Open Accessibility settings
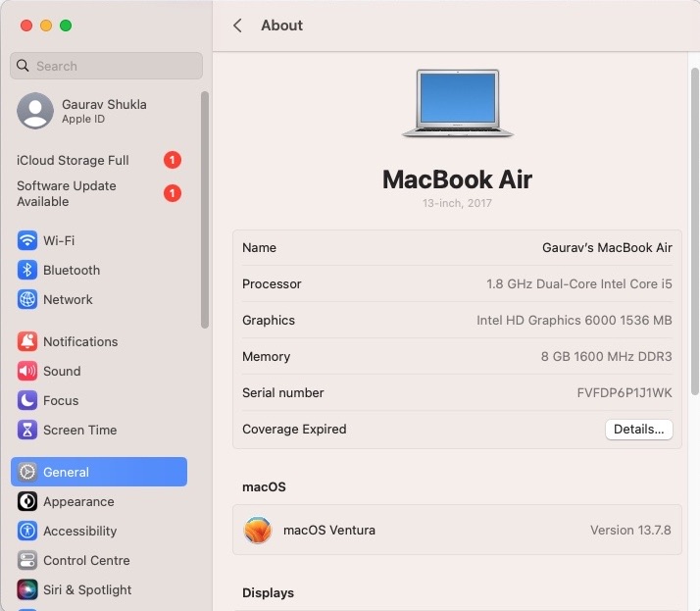This screenshot has width=700, height=611. coord(99,531)
